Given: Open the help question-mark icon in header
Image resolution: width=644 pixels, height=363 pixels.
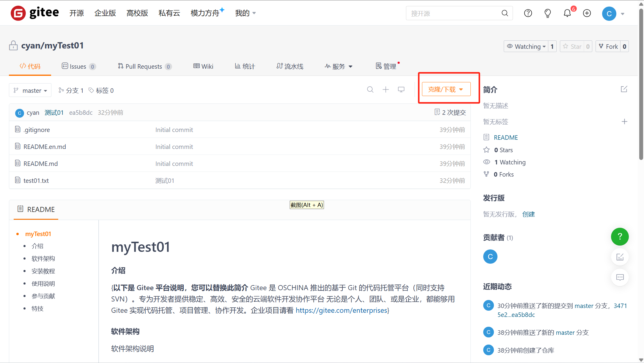Looking at the screenshot, I should point(528,13).
